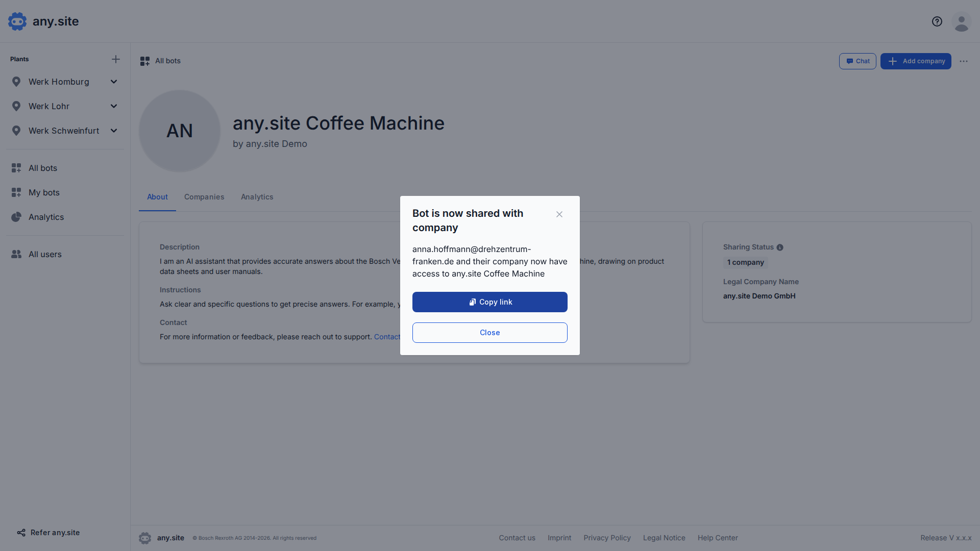Click the any.site Demo GmbH company name
This screenshot has width=980, height=551.
click(x=759, y=296)
